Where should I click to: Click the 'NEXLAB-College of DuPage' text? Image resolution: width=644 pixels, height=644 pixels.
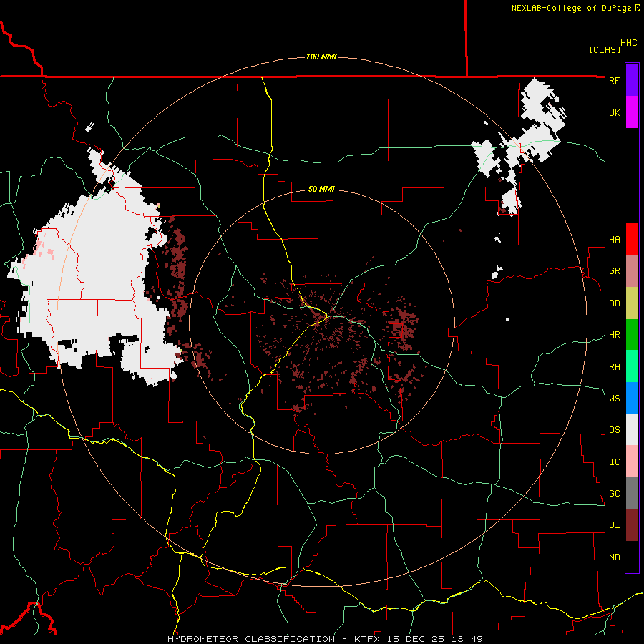[x=571, y=8]
